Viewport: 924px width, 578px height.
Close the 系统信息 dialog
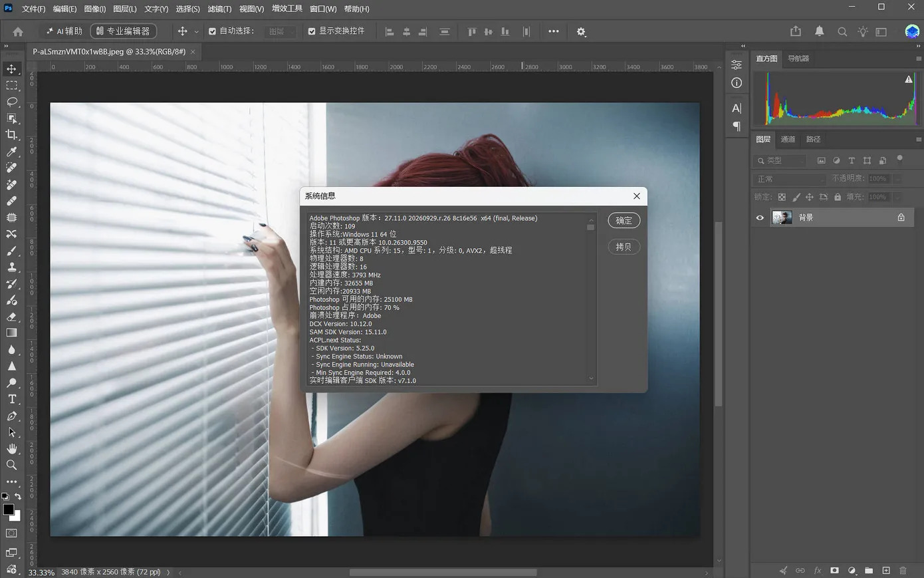[637, 196]
